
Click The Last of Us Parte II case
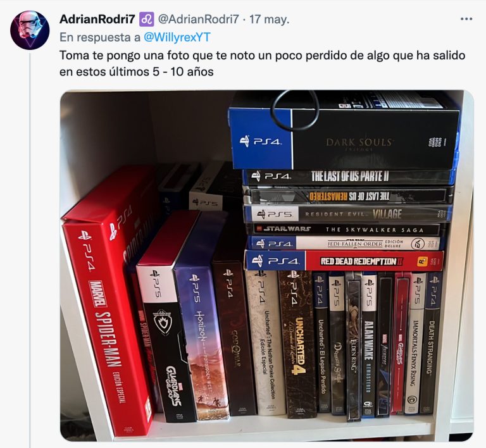coord(347,177)
